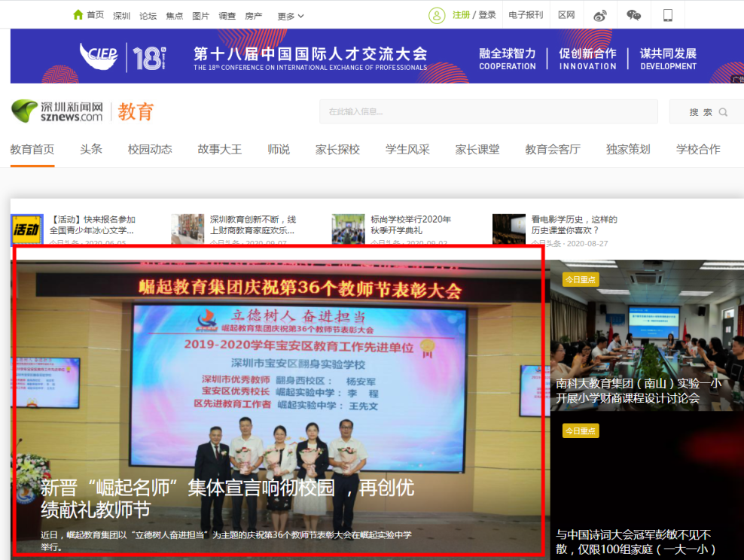
Task: Open the 家长课堂 tab
Action: 477,149
